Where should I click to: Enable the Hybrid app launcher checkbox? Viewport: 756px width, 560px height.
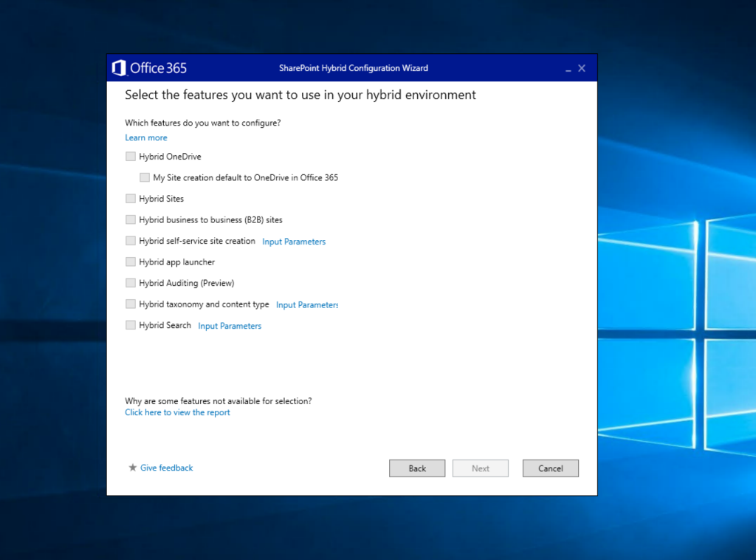point(130,262)
